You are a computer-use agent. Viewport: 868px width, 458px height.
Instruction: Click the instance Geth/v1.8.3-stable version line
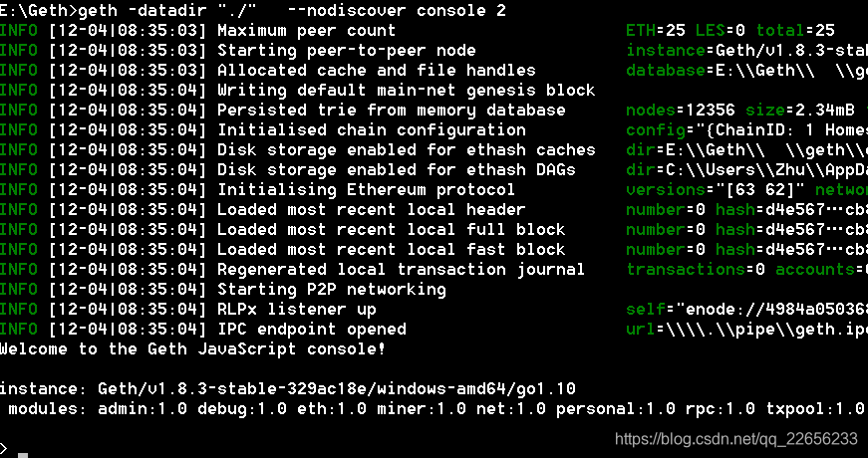coord(288,389)
